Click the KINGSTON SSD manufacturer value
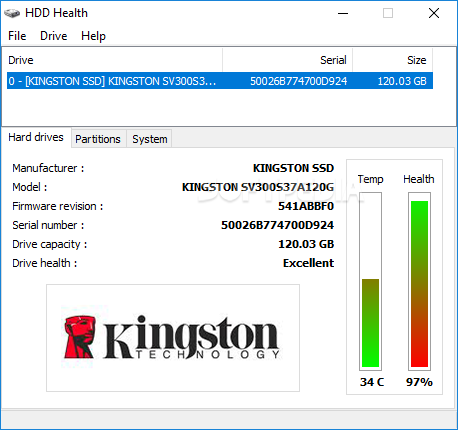458x430 pixels. [x=293, y=168]
